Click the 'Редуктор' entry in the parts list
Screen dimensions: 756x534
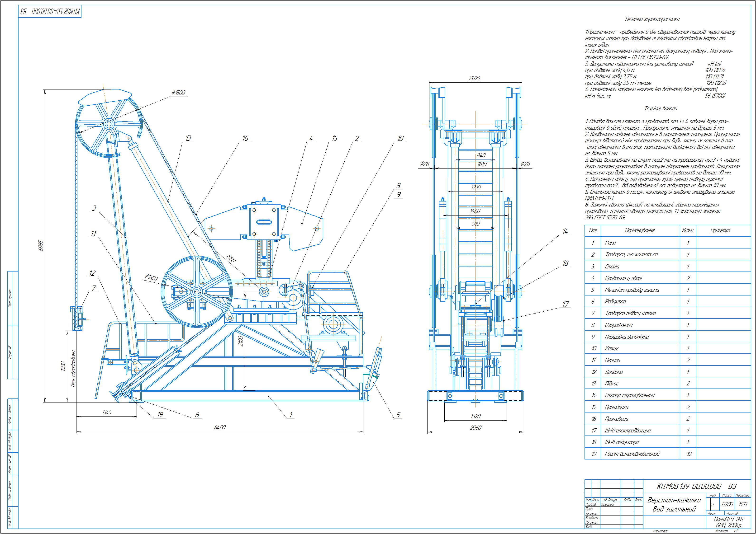(x=615, y=302)
